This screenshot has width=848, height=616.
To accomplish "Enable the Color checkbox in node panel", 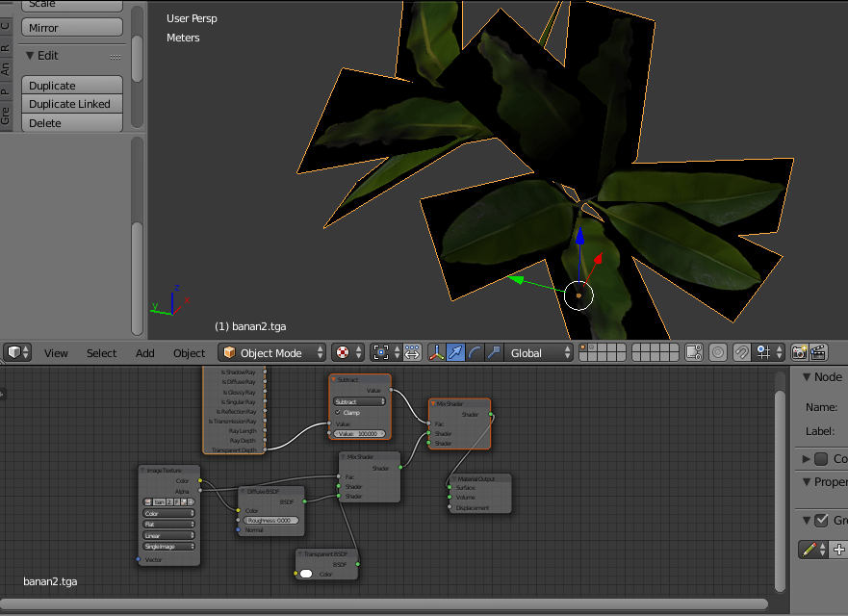I will point(821,459).
